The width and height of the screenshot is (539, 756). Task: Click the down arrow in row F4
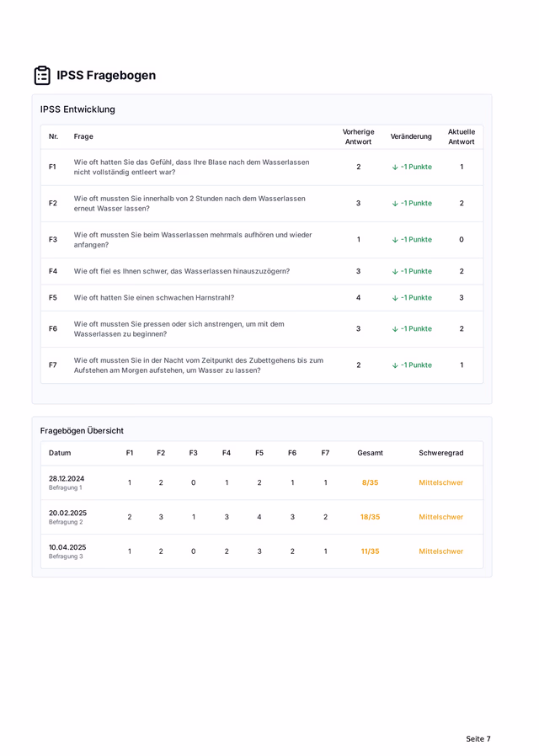pos(395,271)
